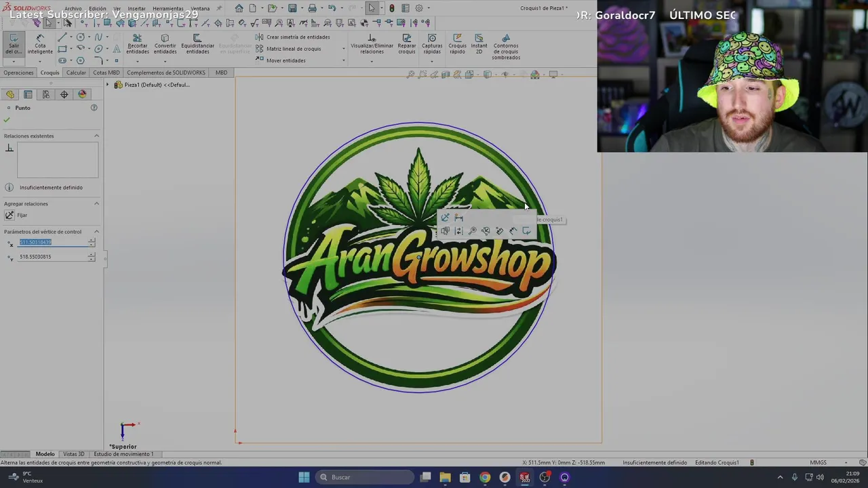868x488 pixels.
Task: Click the Y coordinate field 518.55030815
Action: click(53, 257)
